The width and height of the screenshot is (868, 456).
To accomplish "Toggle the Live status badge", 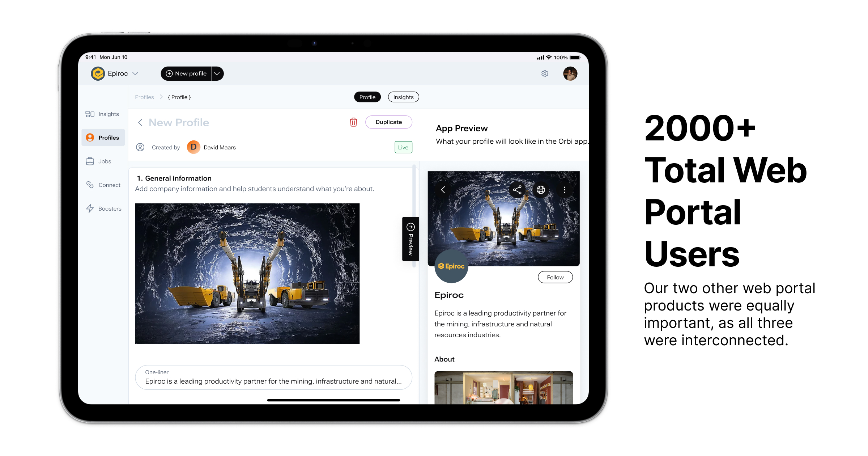I will [x=403, y=147].
